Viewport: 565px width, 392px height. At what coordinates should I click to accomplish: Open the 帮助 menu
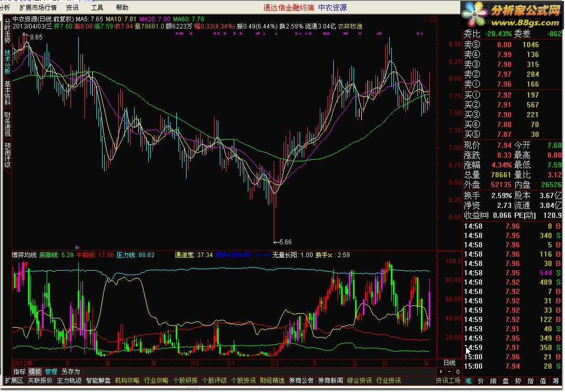[x=122, y=8]
